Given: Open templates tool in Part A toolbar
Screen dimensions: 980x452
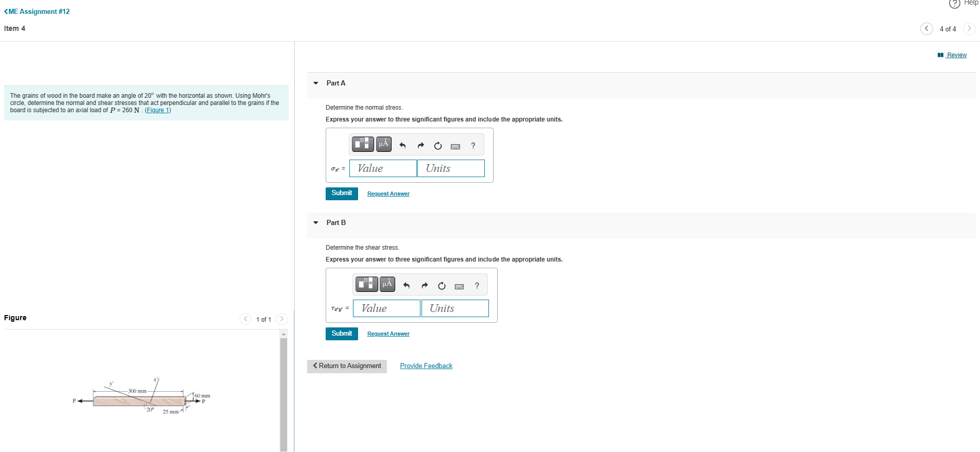Looking at the screenshot, I should click(x=363, y=144).
